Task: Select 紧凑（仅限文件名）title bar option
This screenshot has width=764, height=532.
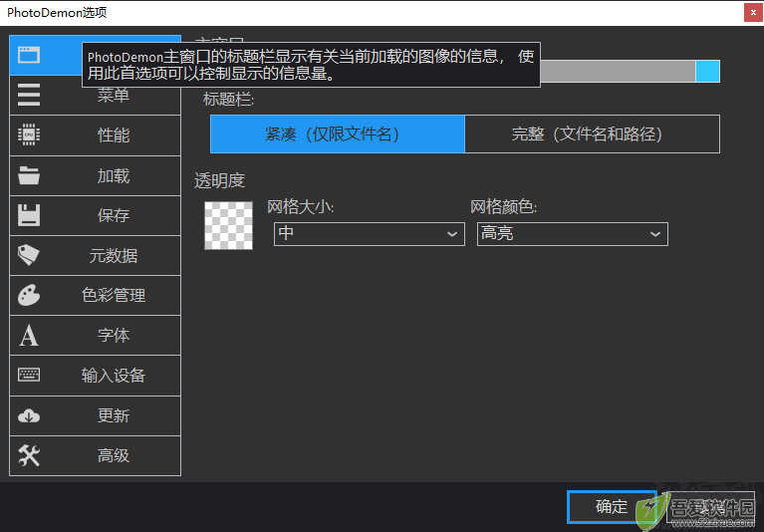Action: [338, 133]
